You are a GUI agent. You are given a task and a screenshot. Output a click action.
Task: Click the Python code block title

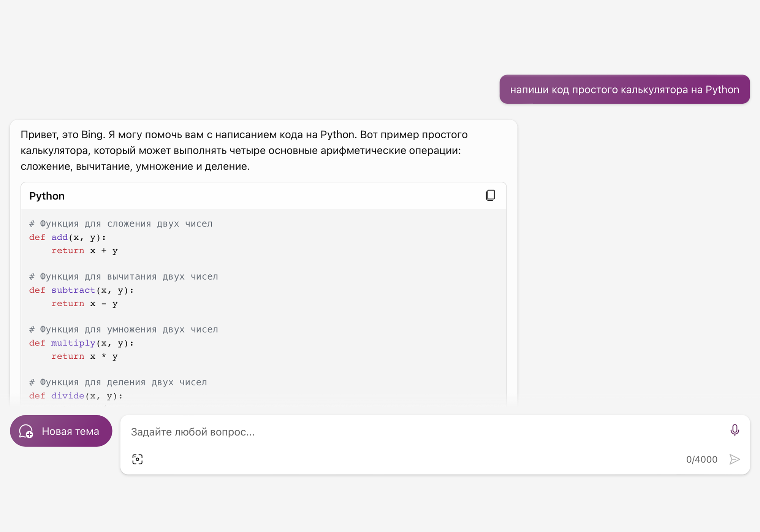click(x=47, y=196)
